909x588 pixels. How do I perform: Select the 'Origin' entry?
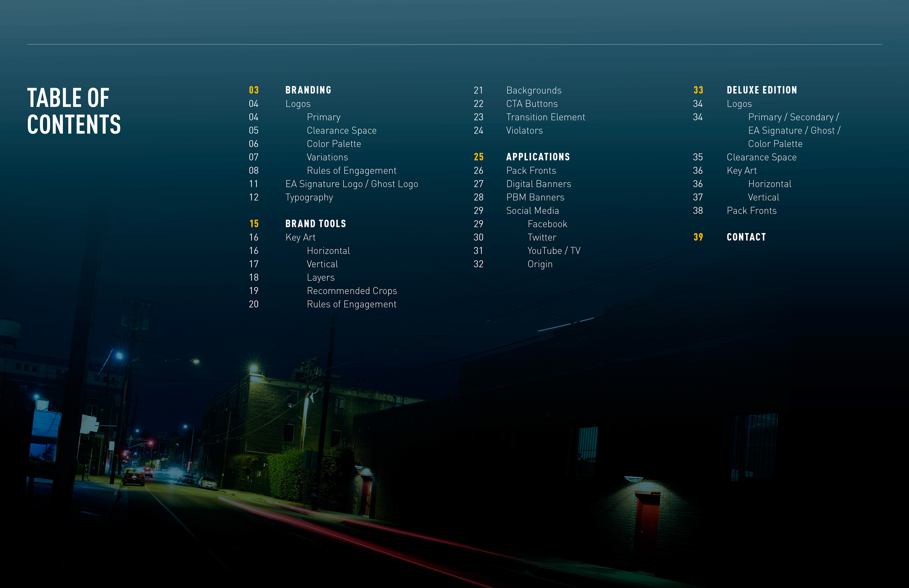540,264
